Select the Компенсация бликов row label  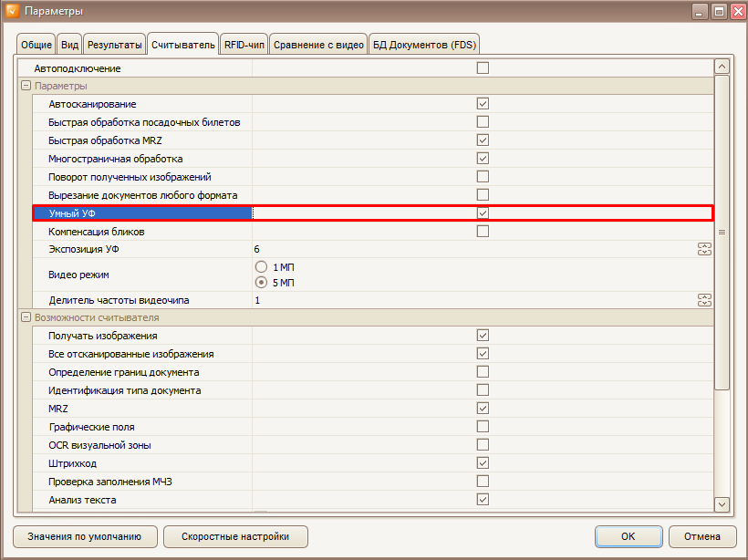[x=97, y=232]
